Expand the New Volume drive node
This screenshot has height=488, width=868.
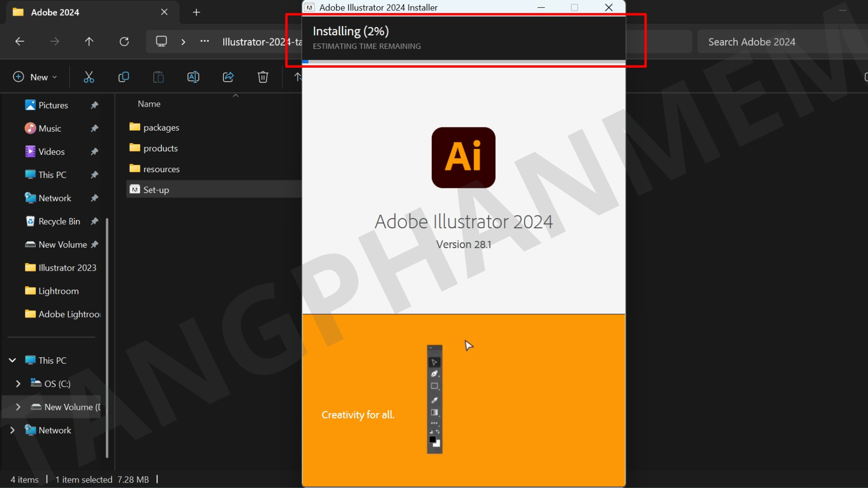click(18, 407)
